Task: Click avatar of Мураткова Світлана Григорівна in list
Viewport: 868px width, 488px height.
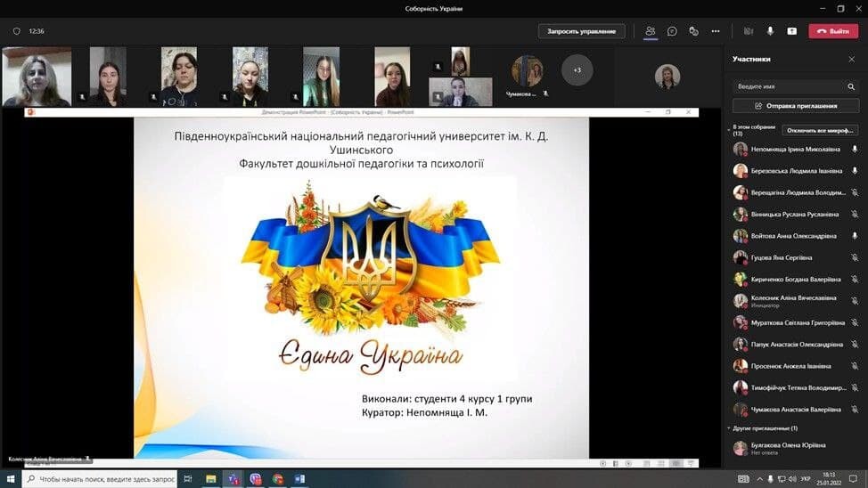Action: click(741, 322)
